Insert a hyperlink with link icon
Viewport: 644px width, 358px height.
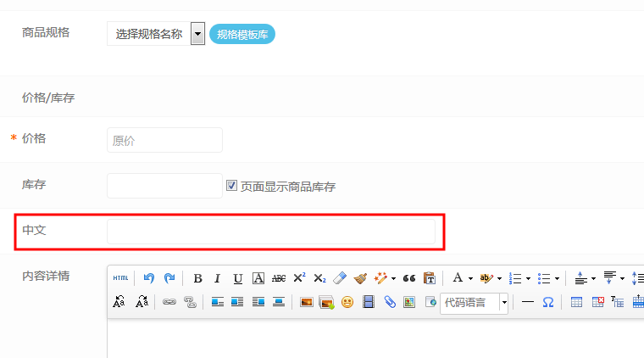(x=169, y=302)
